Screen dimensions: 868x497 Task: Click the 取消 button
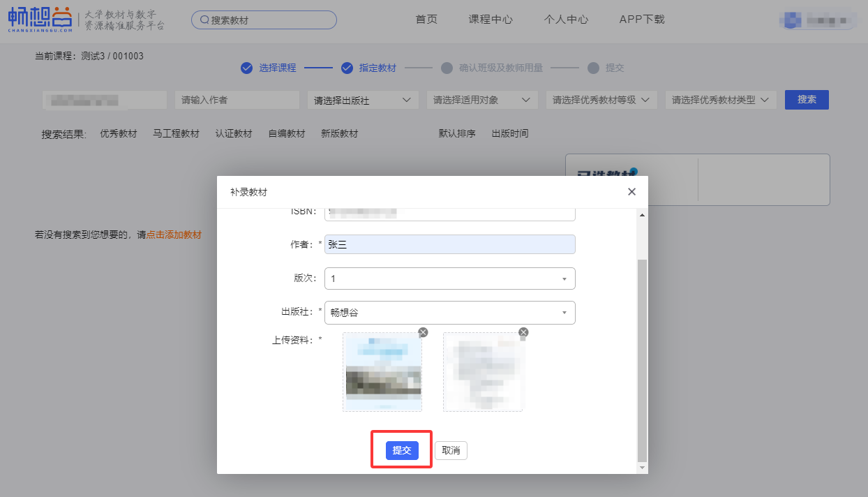pos(451,450)
